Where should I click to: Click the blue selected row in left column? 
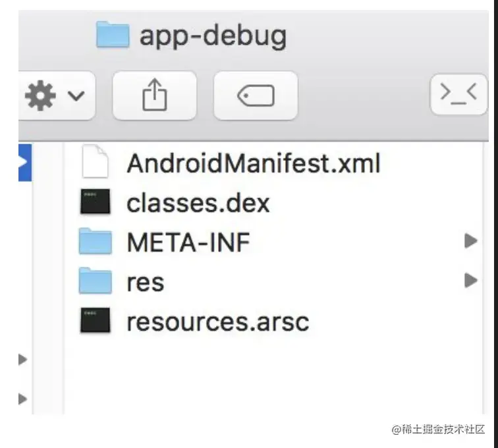[25, 162]
